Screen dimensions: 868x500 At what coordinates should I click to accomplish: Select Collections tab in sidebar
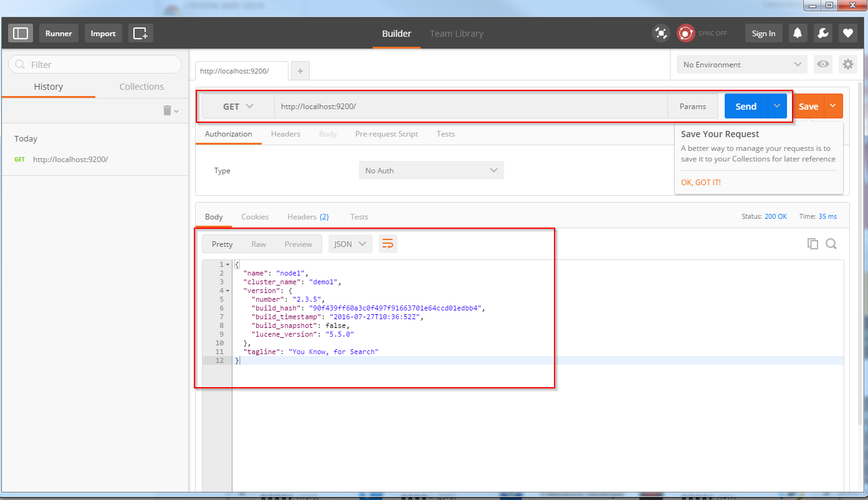pos(141,87)
